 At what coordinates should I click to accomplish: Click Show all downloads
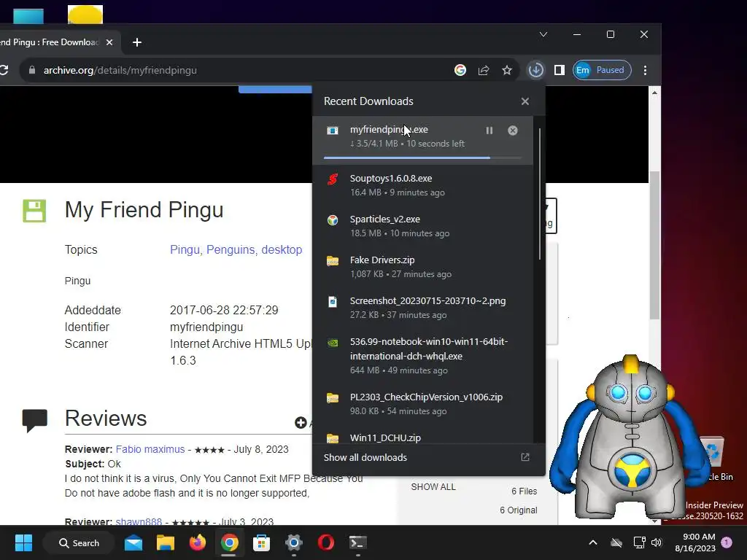tap(365, 458)
